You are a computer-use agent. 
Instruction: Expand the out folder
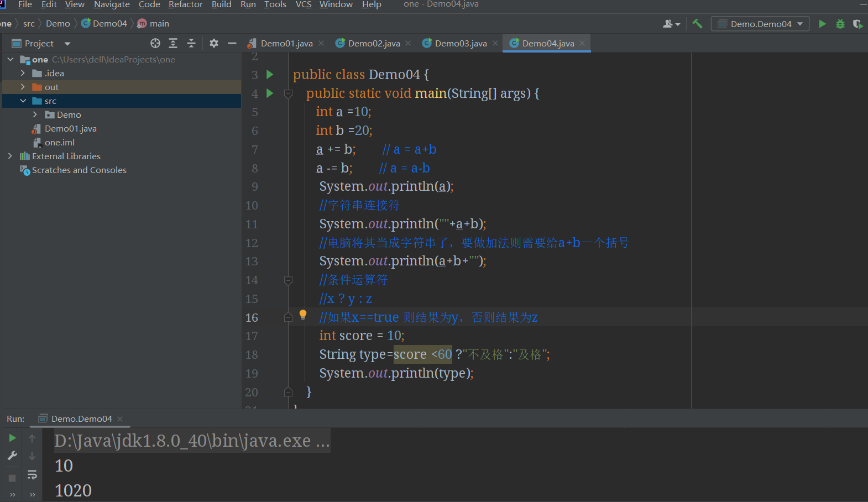[x=23, y=87]
